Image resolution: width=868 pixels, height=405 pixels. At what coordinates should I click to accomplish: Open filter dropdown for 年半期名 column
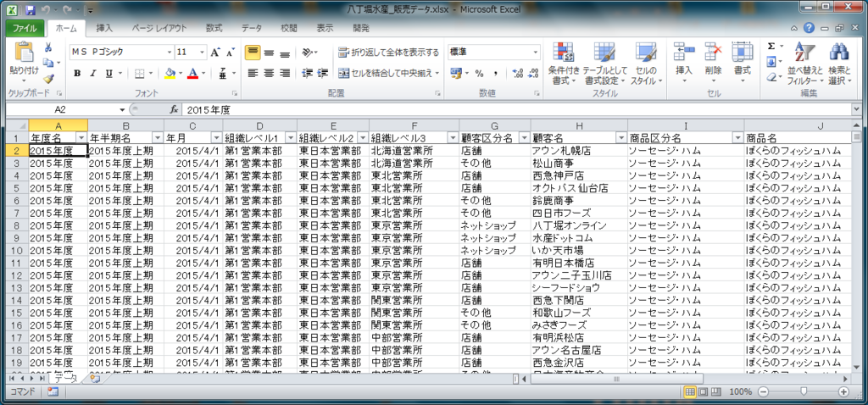pyautogui.click(x=158, y=137)
